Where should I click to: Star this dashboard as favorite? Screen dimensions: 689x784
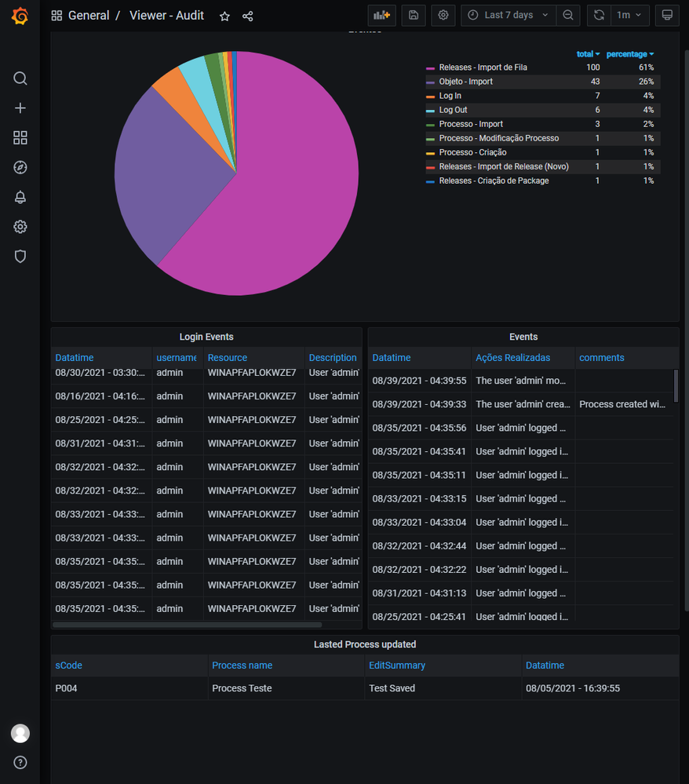coord(224,16)
